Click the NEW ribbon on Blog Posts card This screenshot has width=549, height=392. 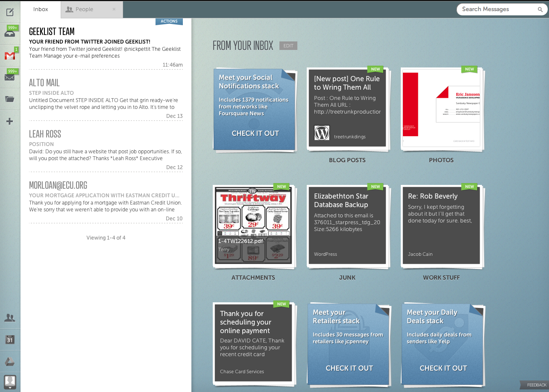point(376,69)
